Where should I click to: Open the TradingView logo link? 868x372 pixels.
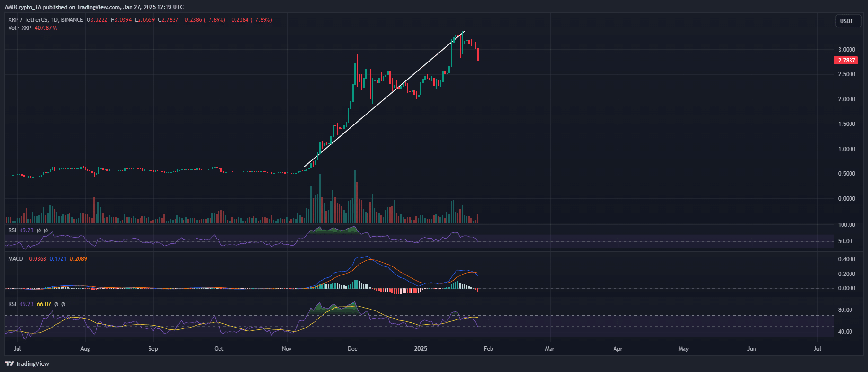pyautogui.click(x=27, y=363)
